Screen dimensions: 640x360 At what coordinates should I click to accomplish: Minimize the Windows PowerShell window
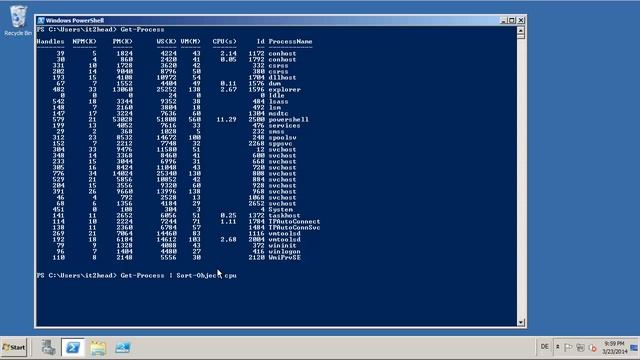(x=503, y=20)
